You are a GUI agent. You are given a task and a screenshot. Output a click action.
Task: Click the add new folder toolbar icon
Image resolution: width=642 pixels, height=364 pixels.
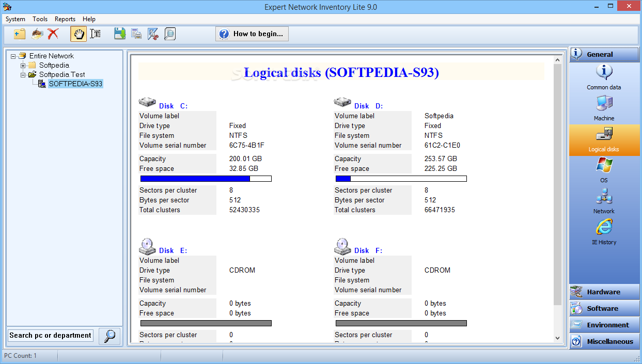pos(20,34)
